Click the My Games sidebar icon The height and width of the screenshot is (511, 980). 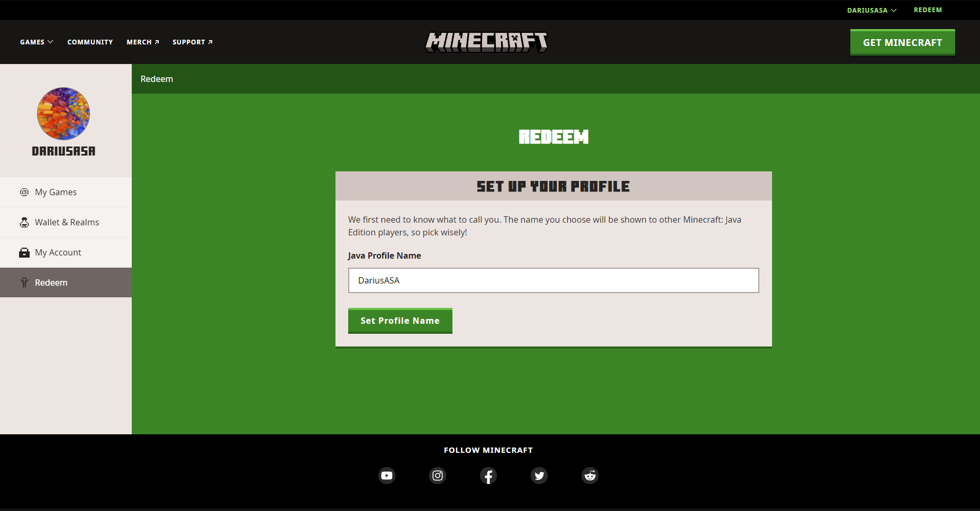[x=24, y=192]
